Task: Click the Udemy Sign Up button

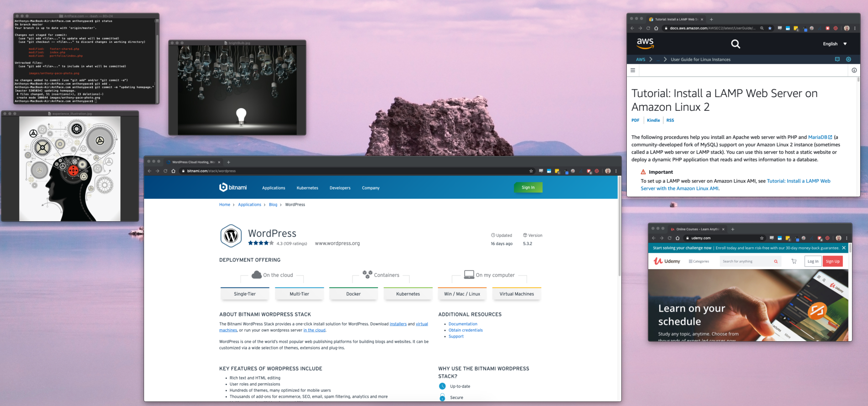Action: tap(832, 261)
